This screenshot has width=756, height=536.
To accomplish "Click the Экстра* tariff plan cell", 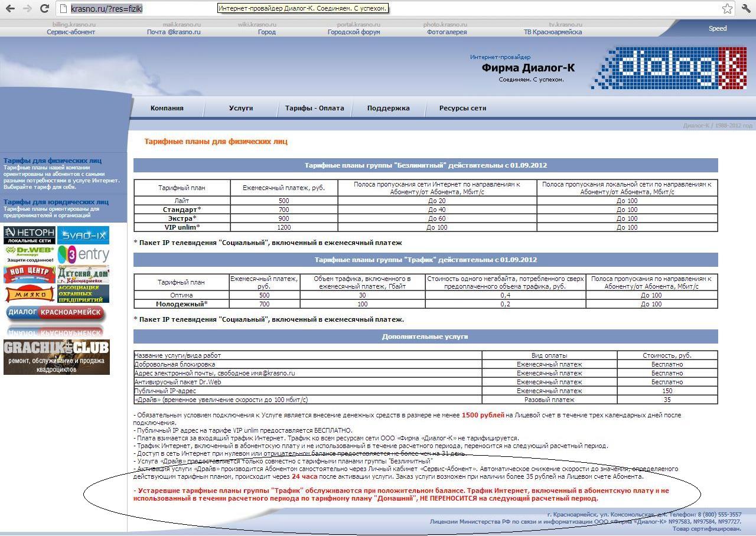I will point(182,218).
